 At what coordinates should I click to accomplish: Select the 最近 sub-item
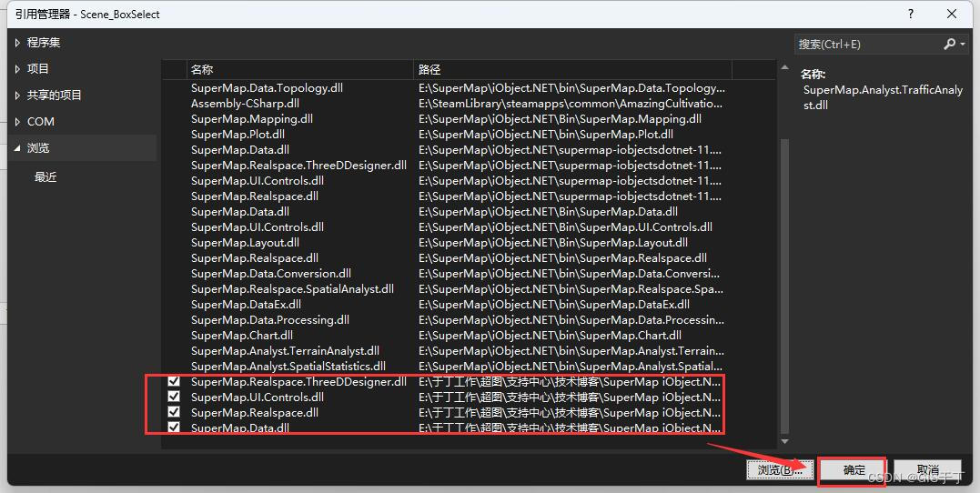pos(45,176)
